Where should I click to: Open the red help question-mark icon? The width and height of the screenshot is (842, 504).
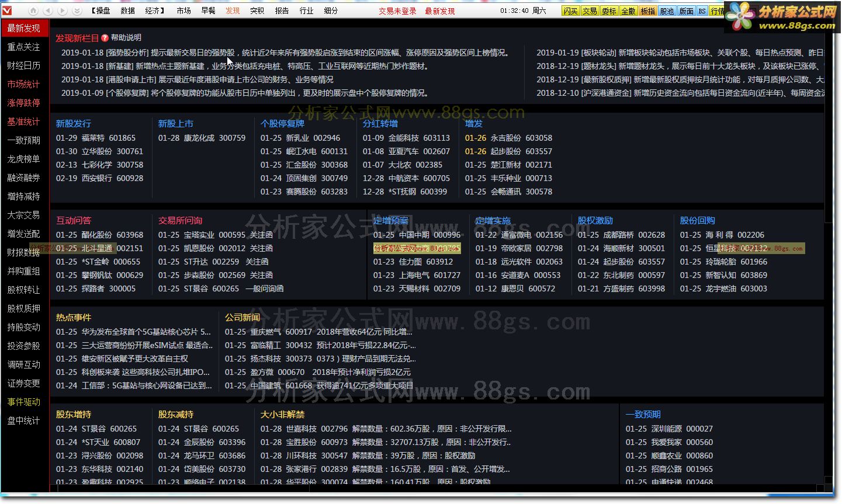tap(105, 38)
